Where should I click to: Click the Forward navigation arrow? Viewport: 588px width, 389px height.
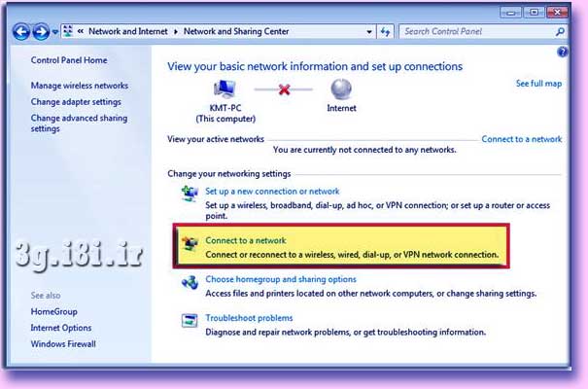click(x=41, y=32)
